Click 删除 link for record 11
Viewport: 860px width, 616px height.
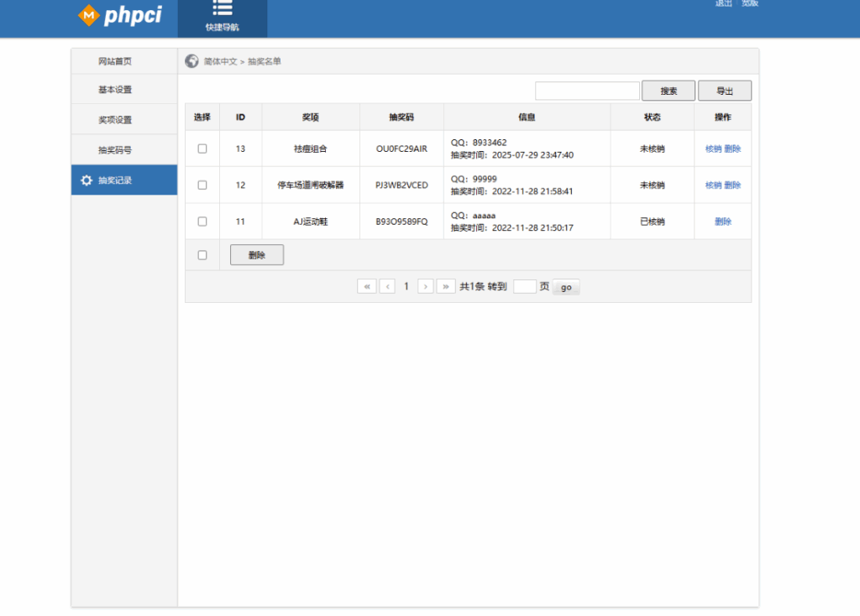pos(723,222)
